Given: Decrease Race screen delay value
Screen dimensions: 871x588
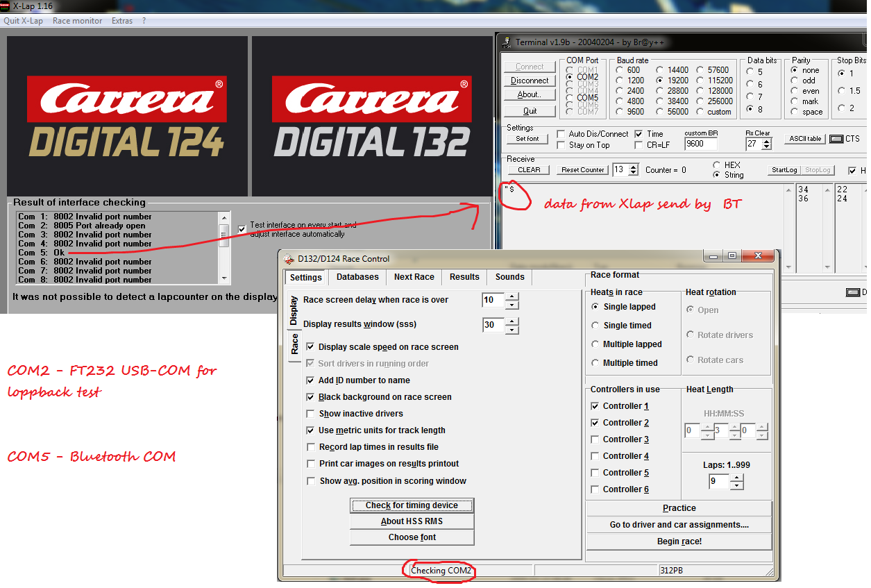Looking at the screenshot, I should tap(511, 305).
